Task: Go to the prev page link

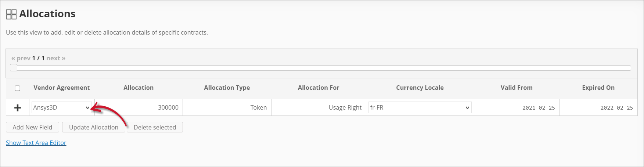Action: pyautogui.click(x=21, y=58)
